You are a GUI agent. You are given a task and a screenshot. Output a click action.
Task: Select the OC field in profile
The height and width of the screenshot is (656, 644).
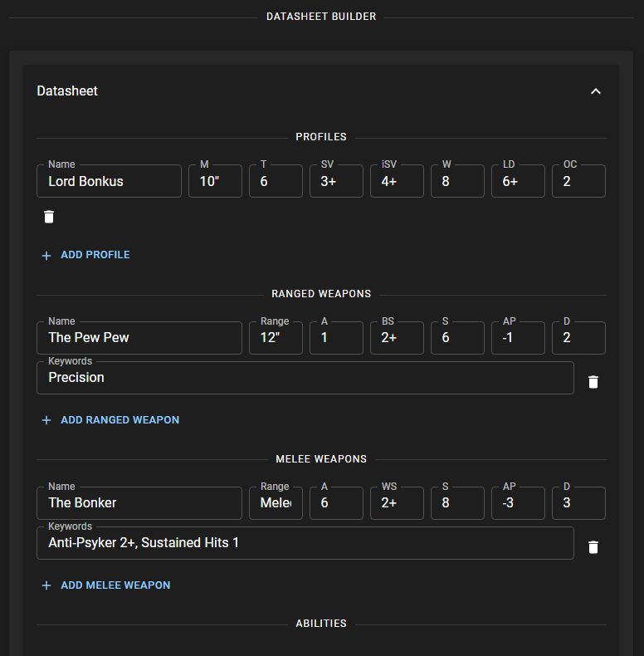point(578,181)
